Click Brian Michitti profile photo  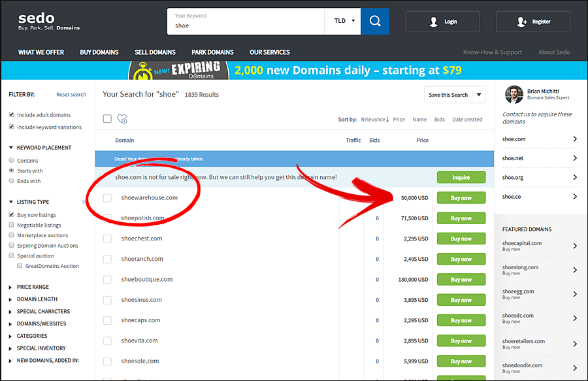coord(514,95)
